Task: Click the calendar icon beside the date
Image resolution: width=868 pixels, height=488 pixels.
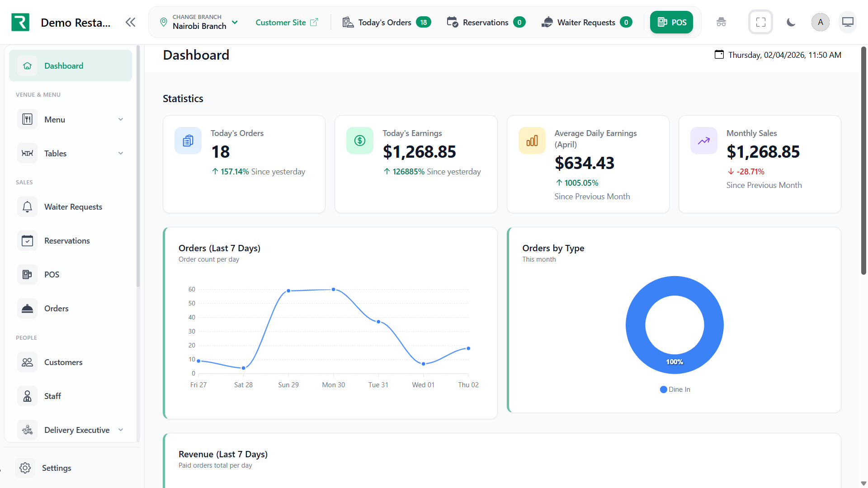Action: click(x=719, y=55)
